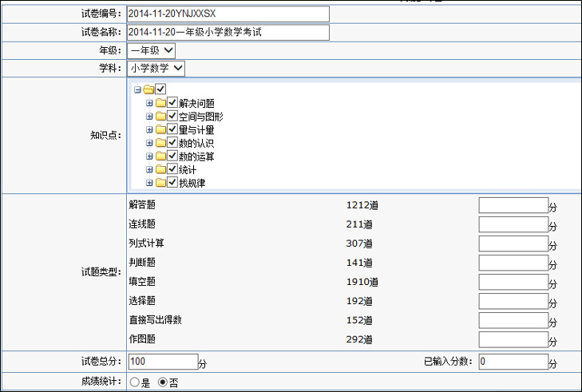This screenshot has height=392, width=582.
Task: Open the 年级 dropdown showing 一年级
Action: [x=151, y=50]
